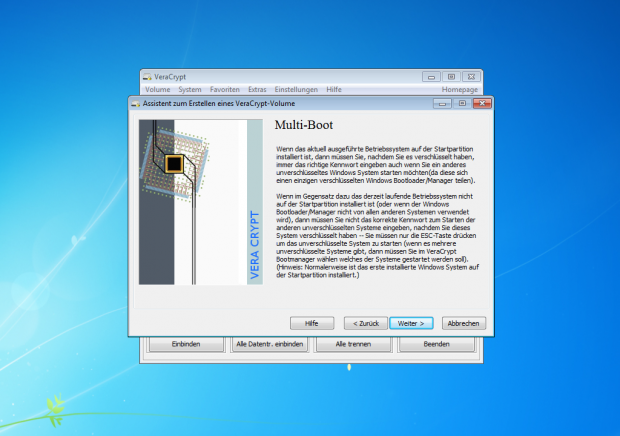Screen dimensions: 620x436
Task: Close the volume creation wizard window
Action: 482,104
